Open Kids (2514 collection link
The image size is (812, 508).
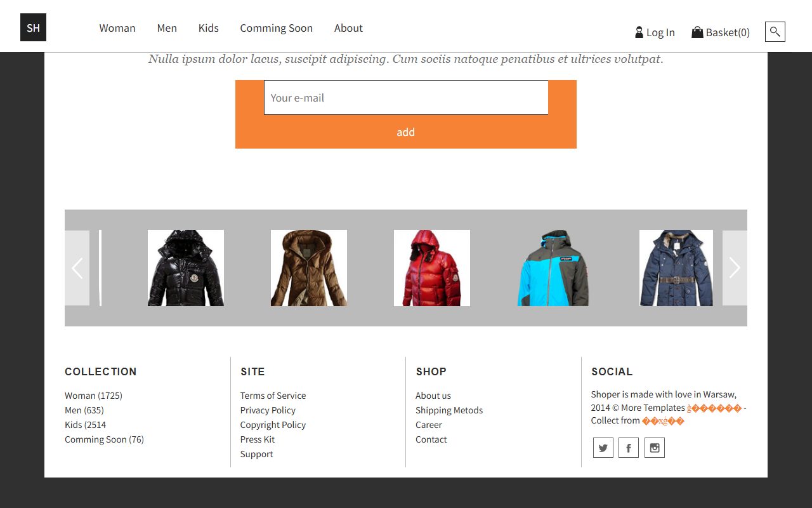(85, 425)
